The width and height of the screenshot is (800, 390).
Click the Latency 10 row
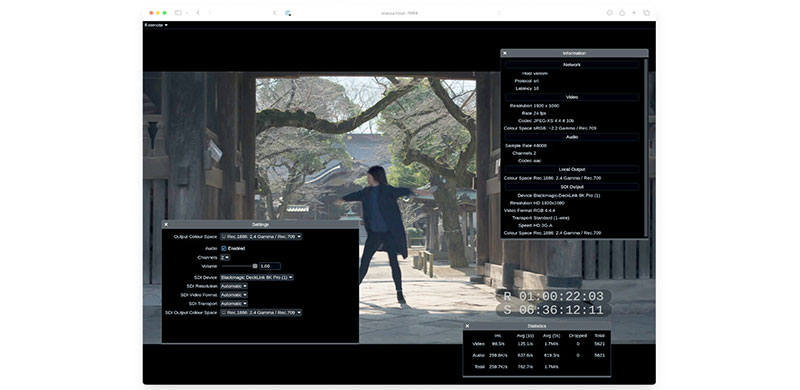tap(527, 88)
